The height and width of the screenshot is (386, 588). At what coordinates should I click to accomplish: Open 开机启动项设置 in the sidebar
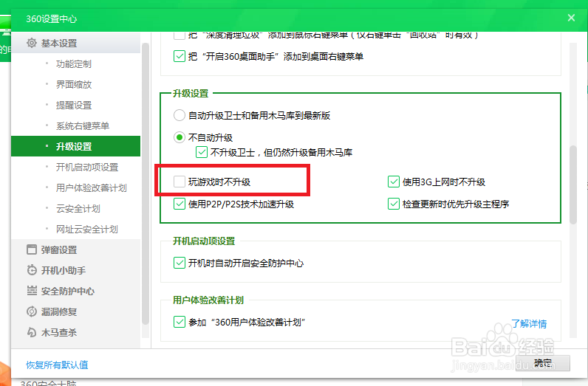pos(87,167)
